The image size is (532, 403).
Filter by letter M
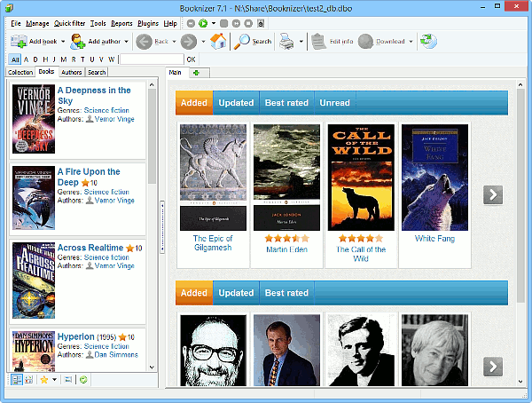point(64,59)
